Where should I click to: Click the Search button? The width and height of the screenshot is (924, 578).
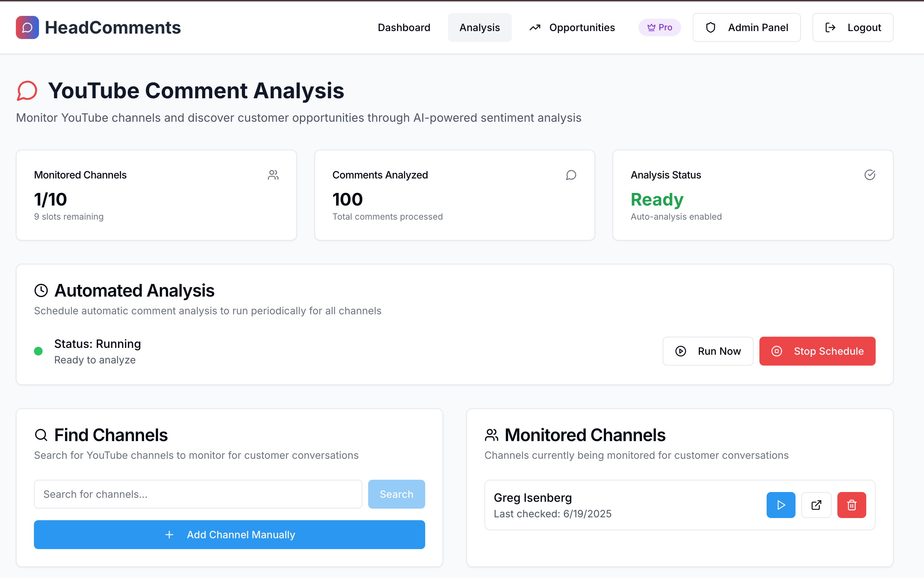(396, 494)
